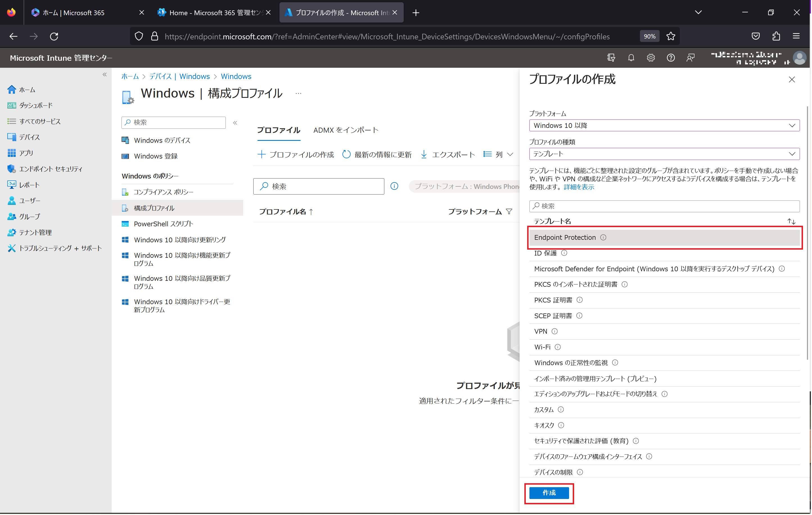Open すべてのサービス in left navigation
The image size is (812, 515).
[34, 121]
